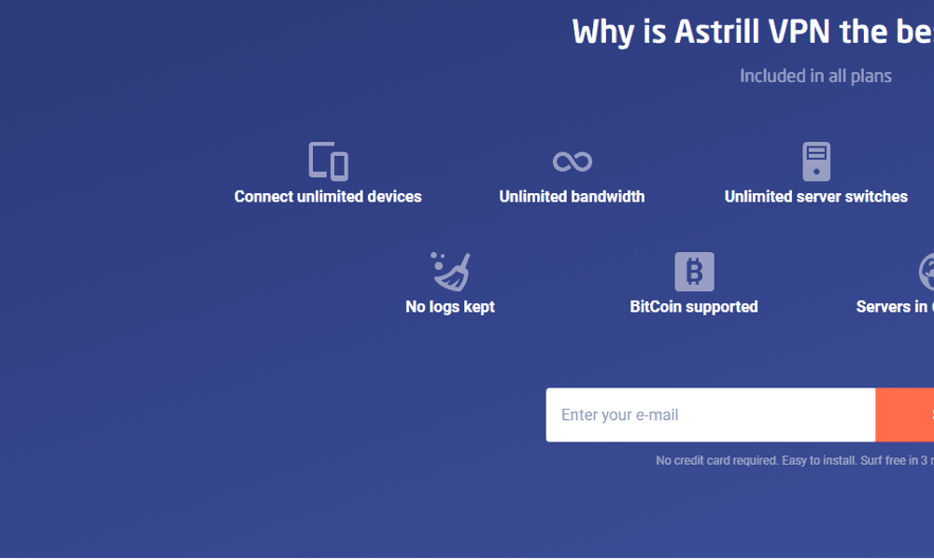Click the orange button beside the e-mail field

click(x=905, y=414)
